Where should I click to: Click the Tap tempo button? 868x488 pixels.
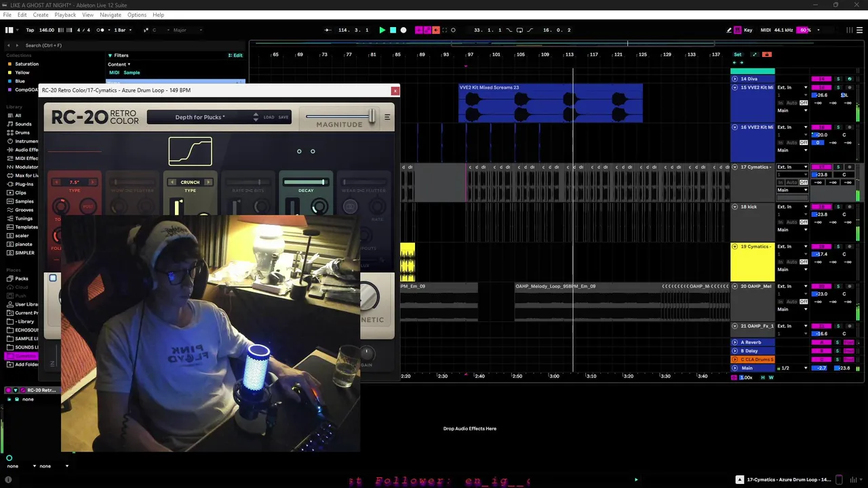(x=30, y=30)
